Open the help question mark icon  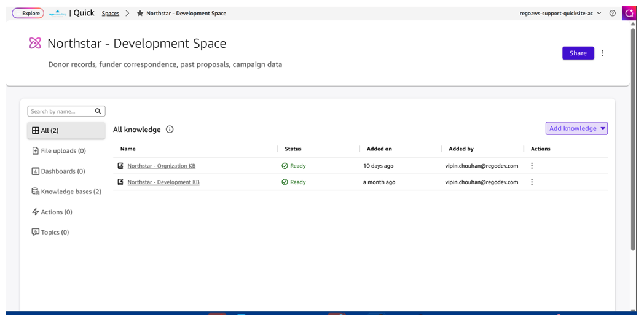(x=613, y=13)
